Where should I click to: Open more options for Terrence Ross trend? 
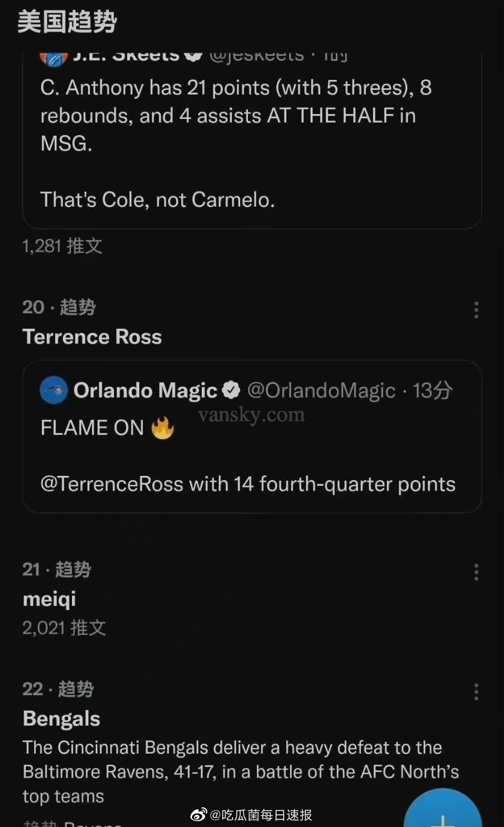pyautogui.click(x=476, y=310)
